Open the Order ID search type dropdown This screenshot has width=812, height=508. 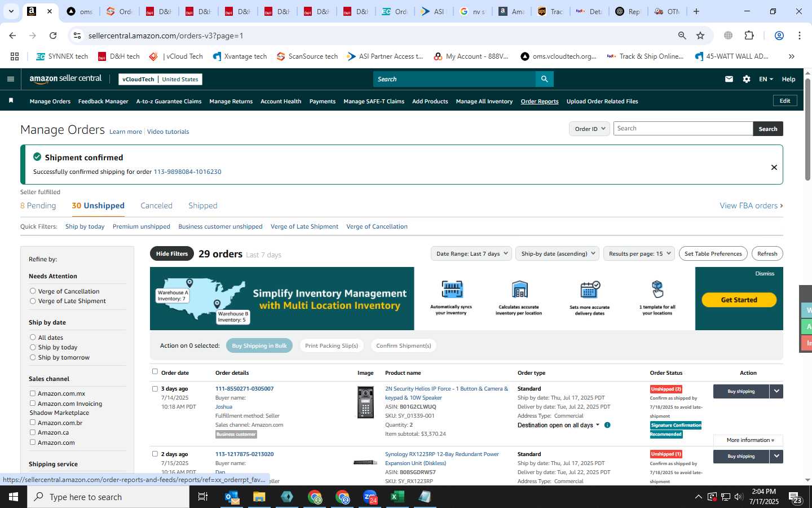pos(589,129)
